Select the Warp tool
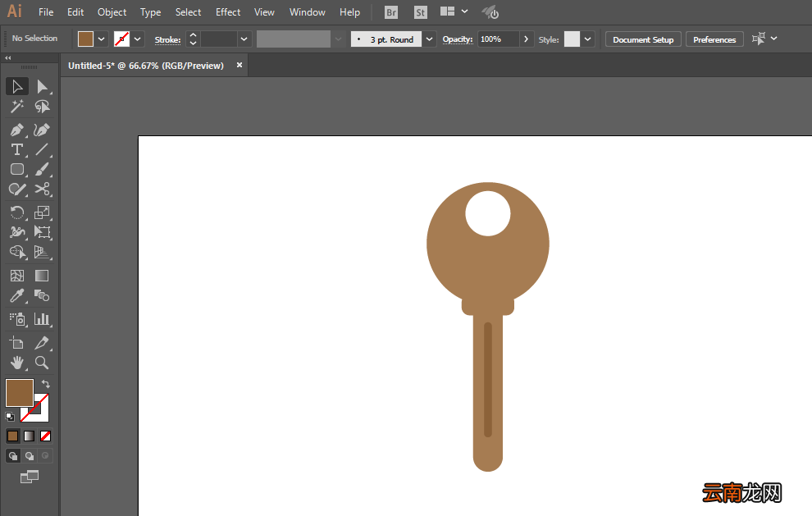812x516 pixels. coord(17,232)
